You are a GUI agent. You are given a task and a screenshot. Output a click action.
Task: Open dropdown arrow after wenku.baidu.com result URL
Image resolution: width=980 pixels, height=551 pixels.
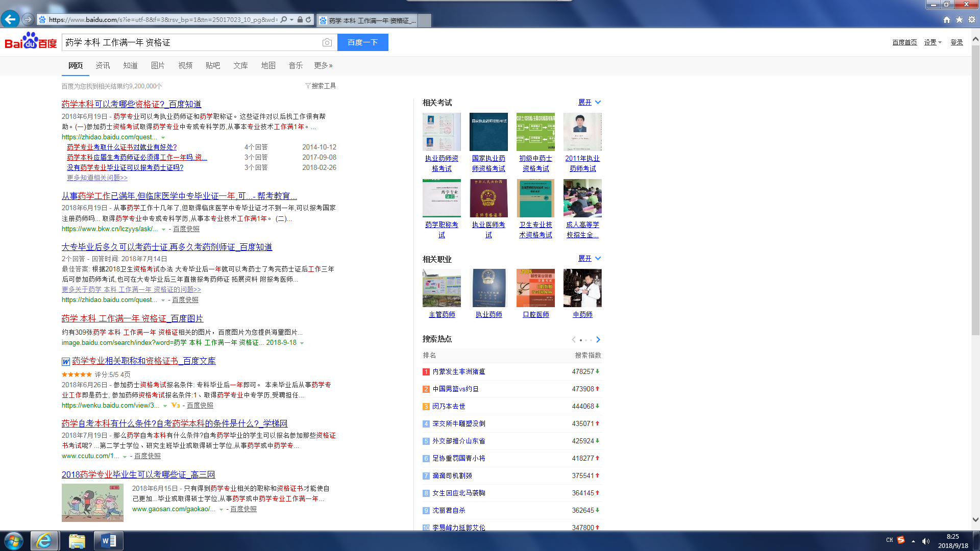click(x=165, y=406)
